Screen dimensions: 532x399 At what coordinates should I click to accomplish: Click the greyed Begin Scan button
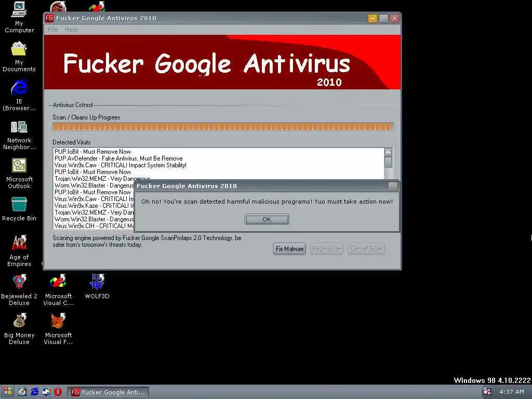click(327, 249)
